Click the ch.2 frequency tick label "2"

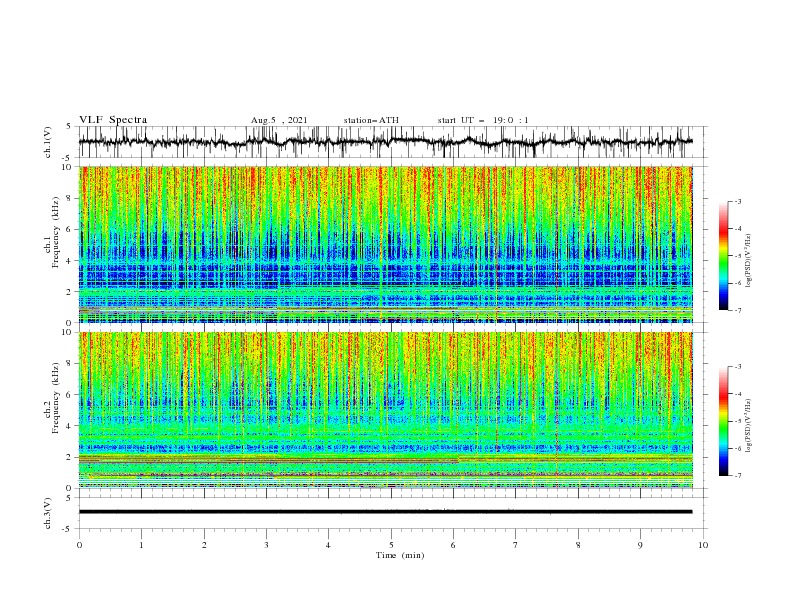point(69,457)
